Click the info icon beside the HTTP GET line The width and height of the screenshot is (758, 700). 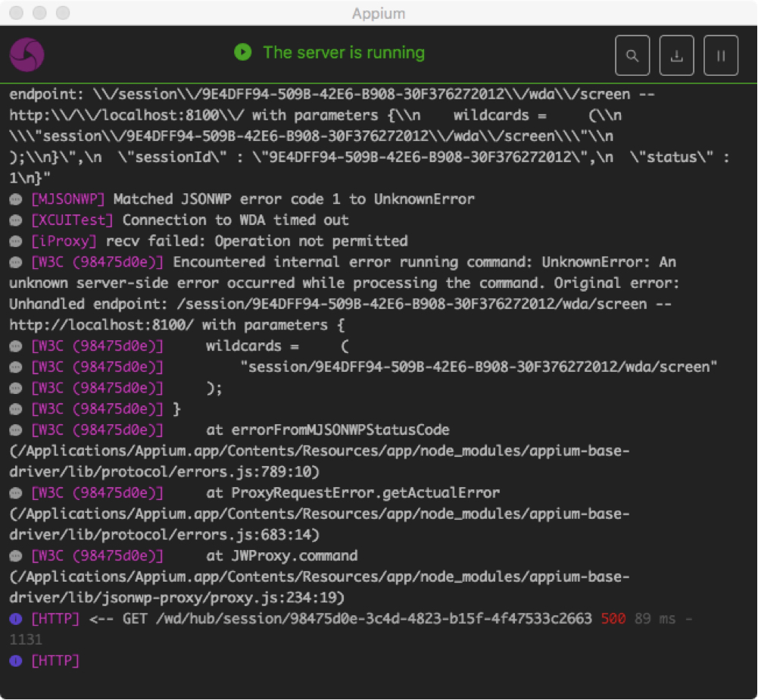tap(16, 619)
